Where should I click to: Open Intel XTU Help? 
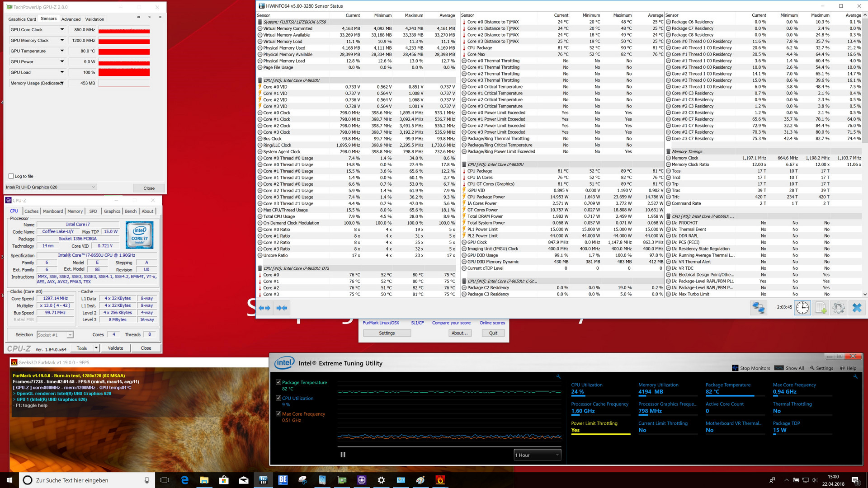coord(848,368)
